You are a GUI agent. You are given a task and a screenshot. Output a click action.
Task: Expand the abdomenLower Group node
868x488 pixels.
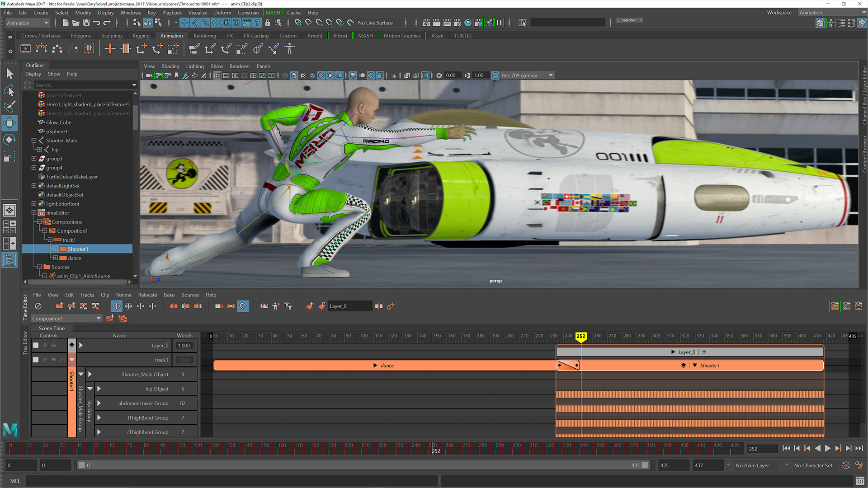click(99, 404)
